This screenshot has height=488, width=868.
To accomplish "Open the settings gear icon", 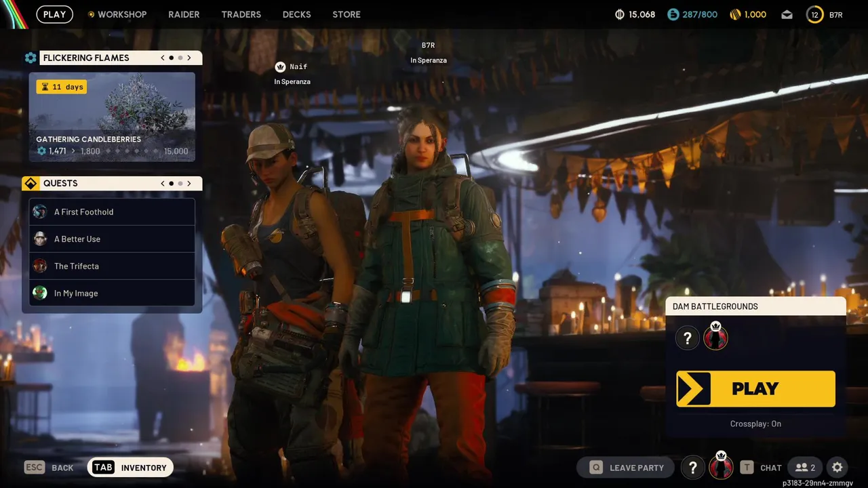I will [x=837, y=468].
